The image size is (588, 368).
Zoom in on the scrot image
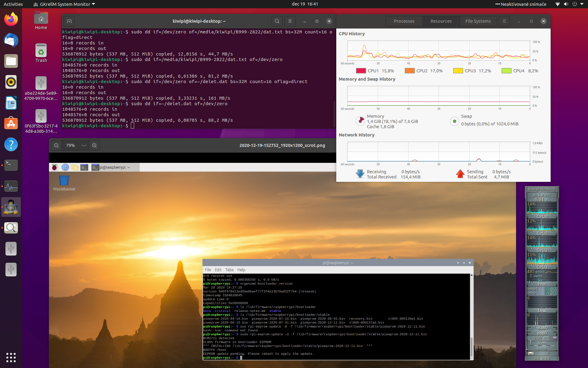click(x=94, y=145)
